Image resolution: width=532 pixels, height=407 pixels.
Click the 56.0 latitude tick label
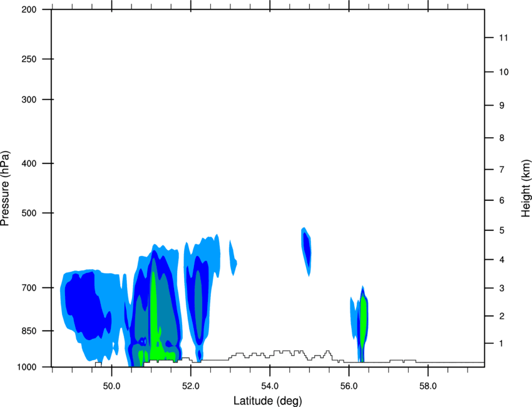349,386
